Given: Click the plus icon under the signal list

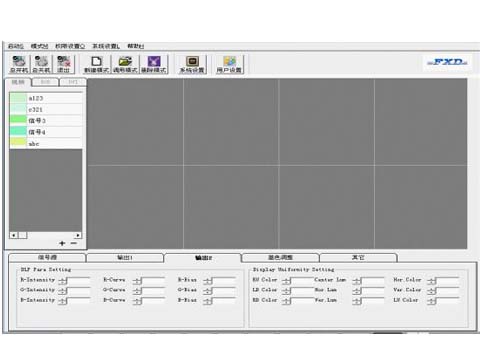Looking at the screenshot, I should pyautogui.click(x=62, y=243).
